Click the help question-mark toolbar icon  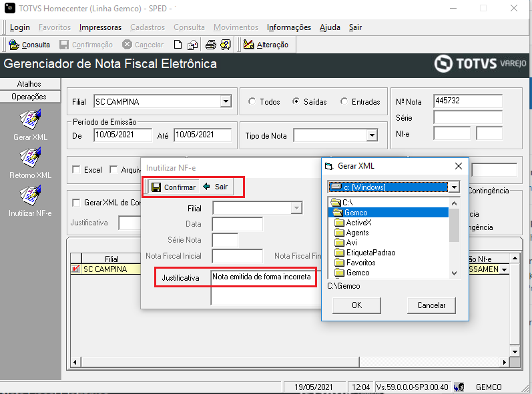(x=226, y=45)
